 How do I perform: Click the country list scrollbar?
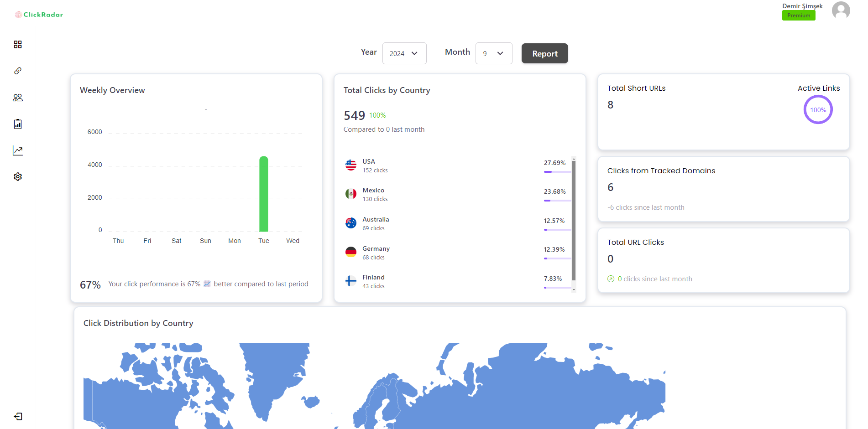coord(574,220)
